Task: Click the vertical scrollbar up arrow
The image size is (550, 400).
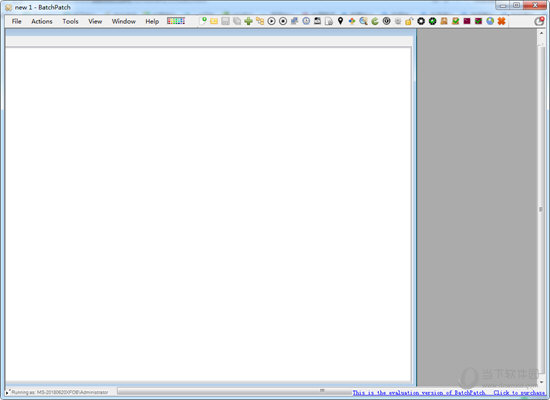Action: coord(541,33)
